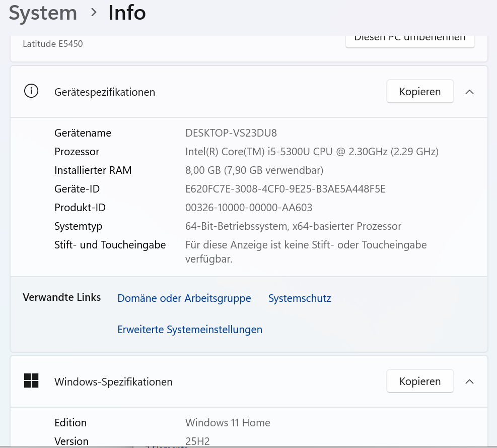
Task: Select the Stift- oder Toucheingabe description text
Action: tap(306, 252)
